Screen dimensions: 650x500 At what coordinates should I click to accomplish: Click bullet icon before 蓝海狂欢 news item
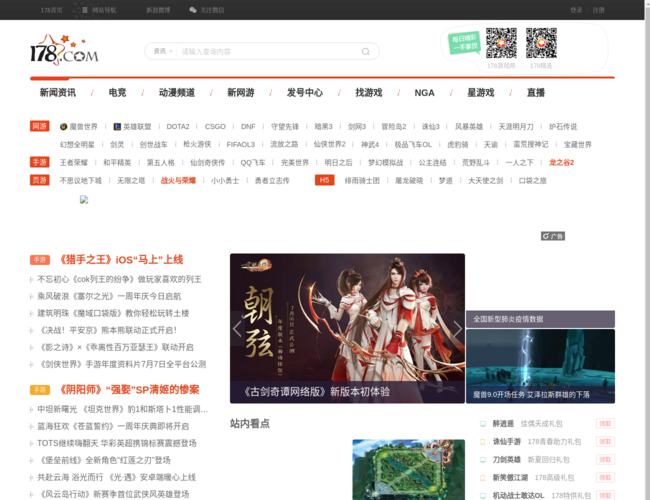tap(31, 427)
